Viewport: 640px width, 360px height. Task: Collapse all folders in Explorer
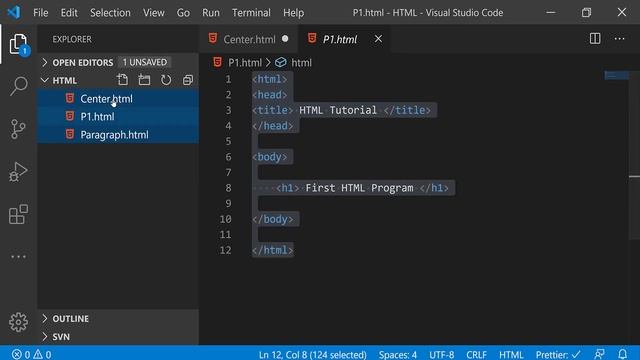tap(188, 80)
